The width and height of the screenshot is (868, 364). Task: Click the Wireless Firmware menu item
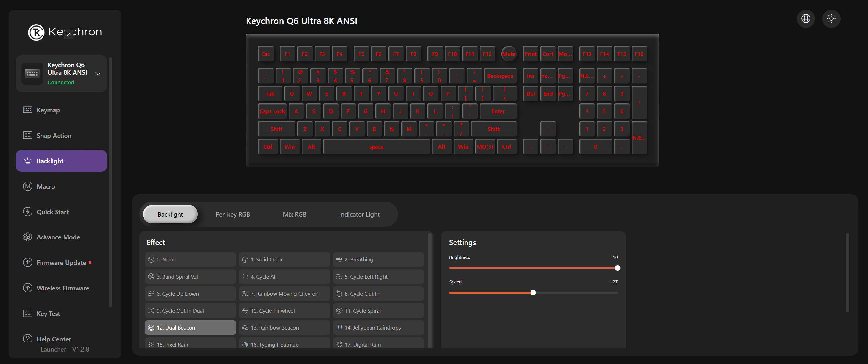(63, 288)
